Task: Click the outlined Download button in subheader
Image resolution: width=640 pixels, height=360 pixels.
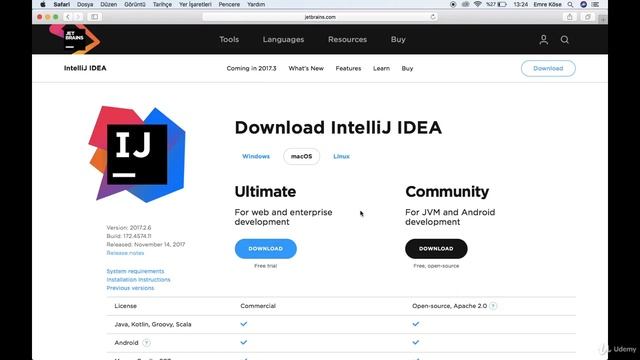Action: 548,68
